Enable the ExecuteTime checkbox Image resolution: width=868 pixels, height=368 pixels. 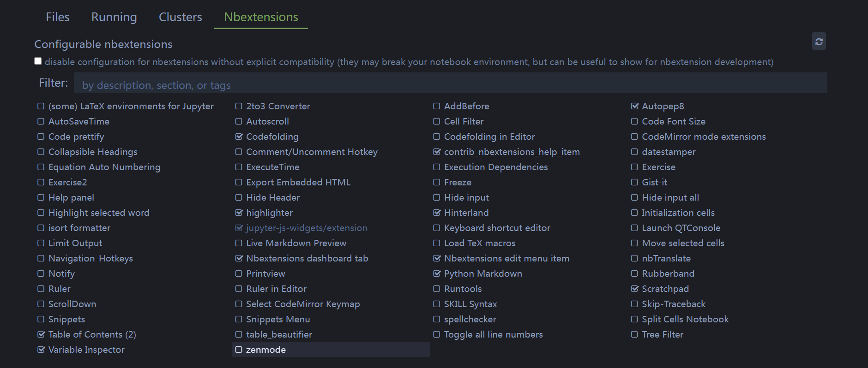click(x=239, y=167)
